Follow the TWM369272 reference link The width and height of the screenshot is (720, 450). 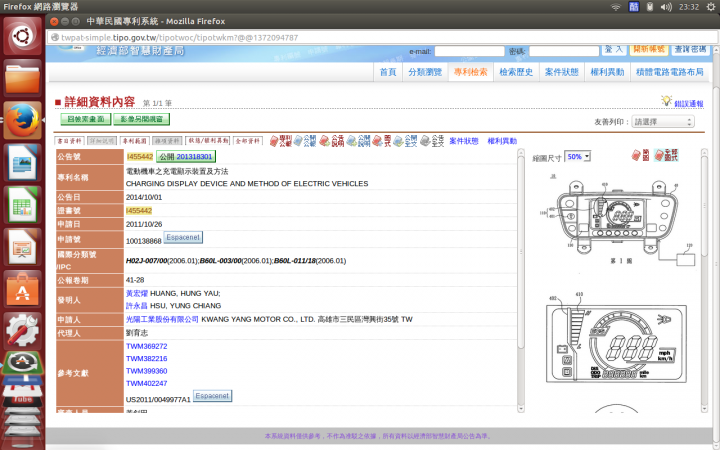click(x=146, y=346)
